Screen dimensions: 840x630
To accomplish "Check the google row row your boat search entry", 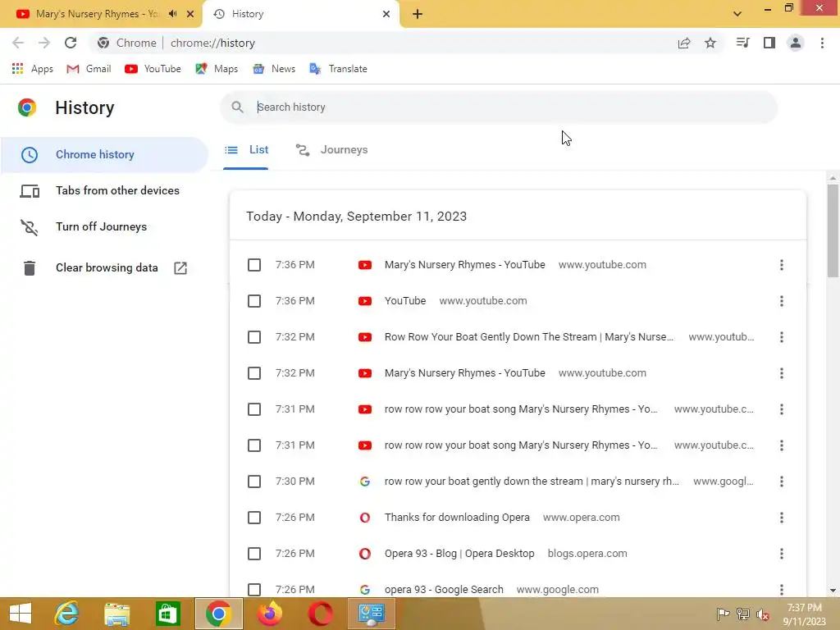I will point(254,482).
